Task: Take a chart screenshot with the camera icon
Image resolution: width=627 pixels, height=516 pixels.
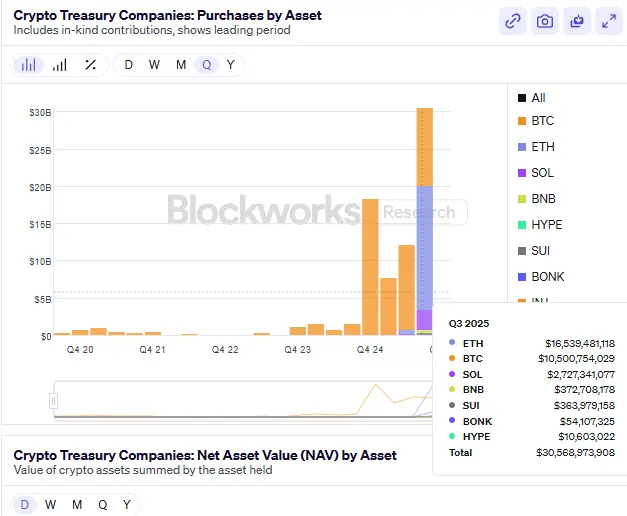Action: click(544, 21)
